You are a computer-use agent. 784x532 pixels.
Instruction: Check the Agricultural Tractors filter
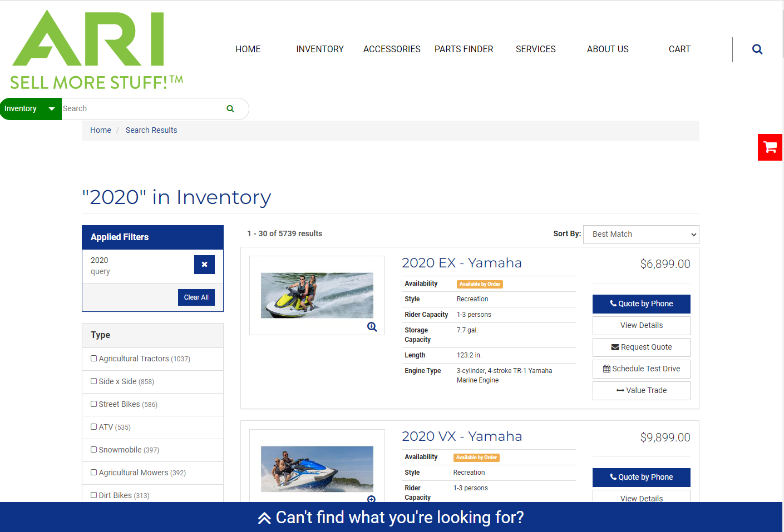click(x=93, y=359)
